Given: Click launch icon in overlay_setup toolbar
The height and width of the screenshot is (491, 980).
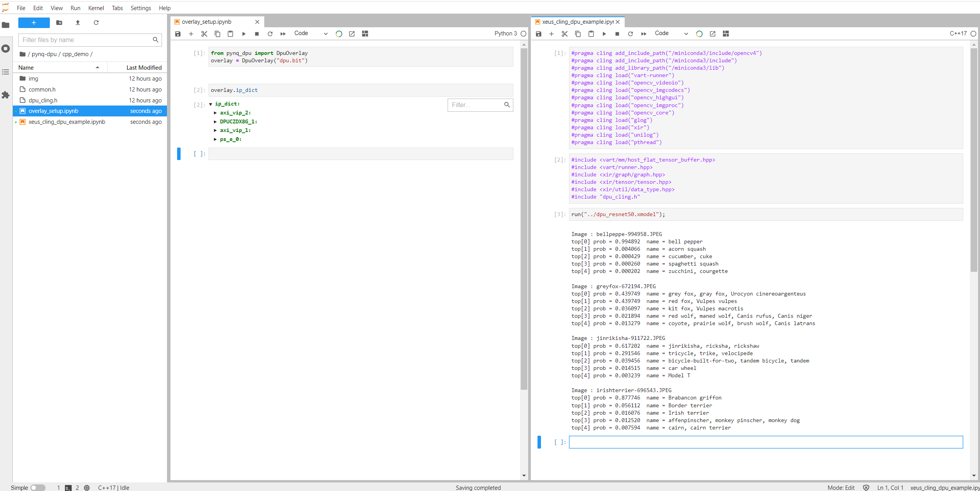Looking at the screenshot, I should click(352, 34).
